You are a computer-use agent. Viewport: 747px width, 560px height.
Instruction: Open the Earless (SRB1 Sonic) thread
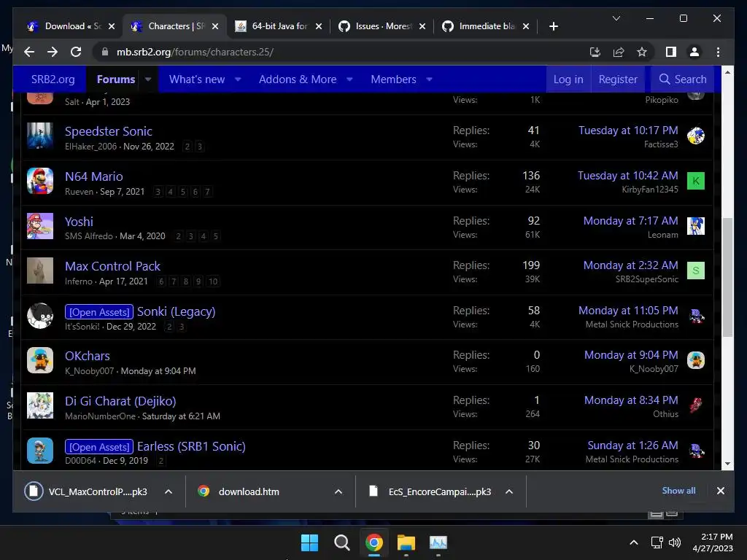click(192, 446)
